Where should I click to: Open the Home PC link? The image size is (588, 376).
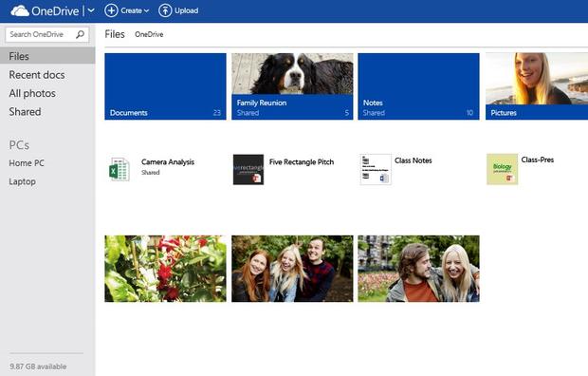[x=27, y=163]
